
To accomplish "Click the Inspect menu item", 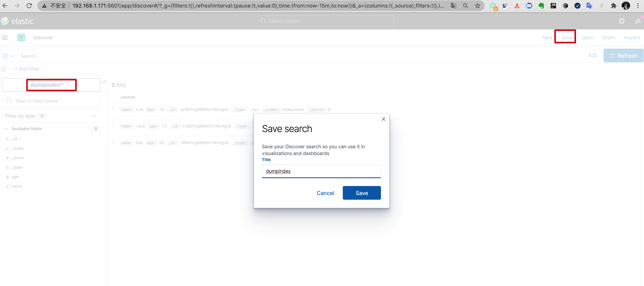I will [x=632, y=38].
